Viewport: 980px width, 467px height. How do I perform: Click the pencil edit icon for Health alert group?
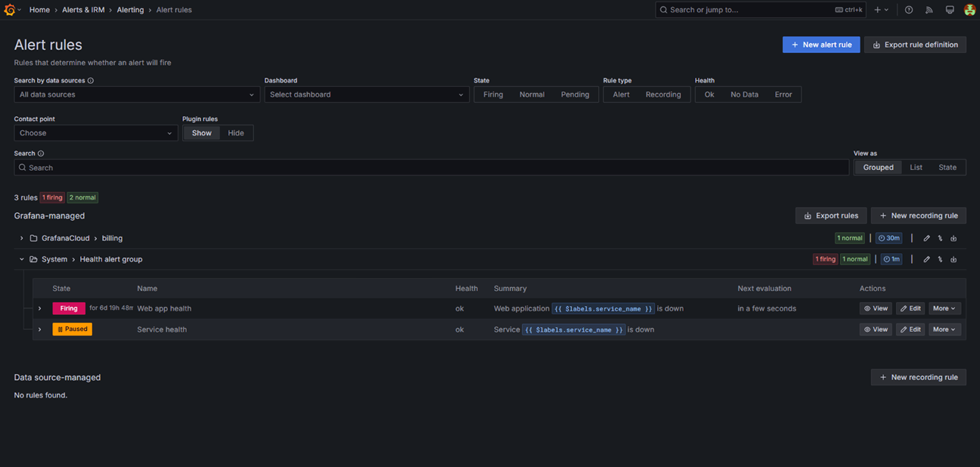926,259
